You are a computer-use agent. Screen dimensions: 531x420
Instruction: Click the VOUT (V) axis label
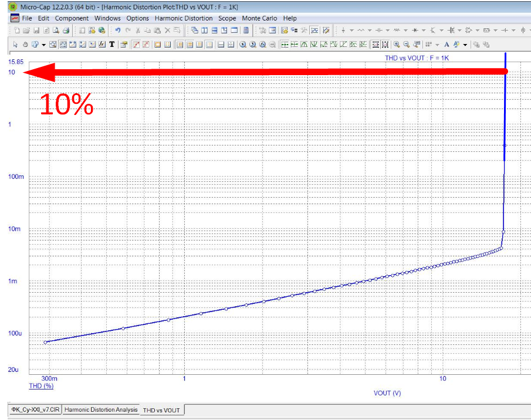click(387, 393)
